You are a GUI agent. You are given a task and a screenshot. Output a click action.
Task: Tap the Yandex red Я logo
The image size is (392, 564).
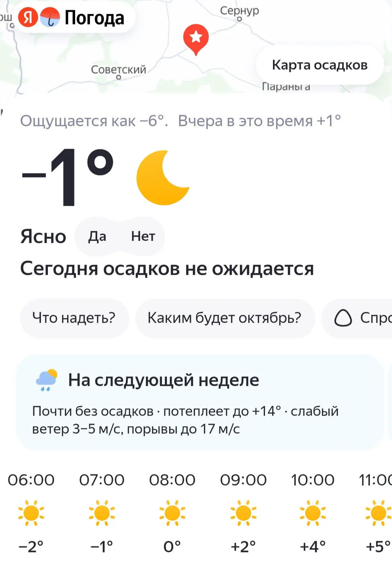[x=28, y=17]
